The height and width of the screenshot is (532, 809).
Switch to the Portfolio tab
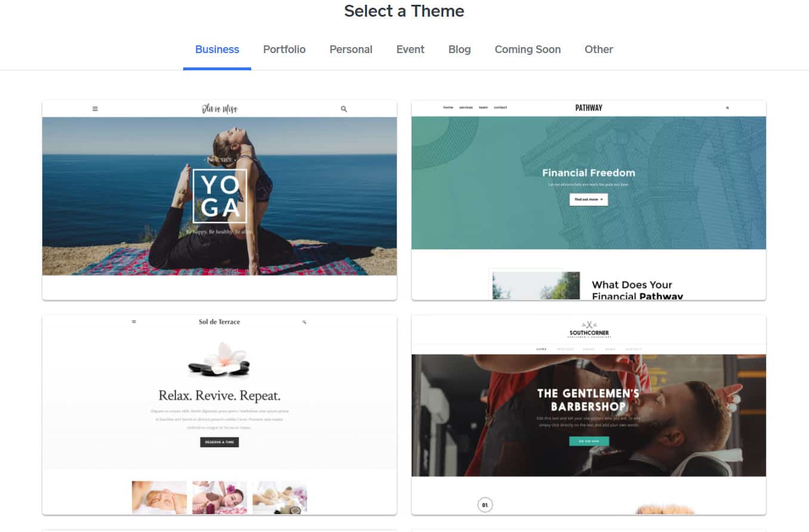click(x=284, y=50)
